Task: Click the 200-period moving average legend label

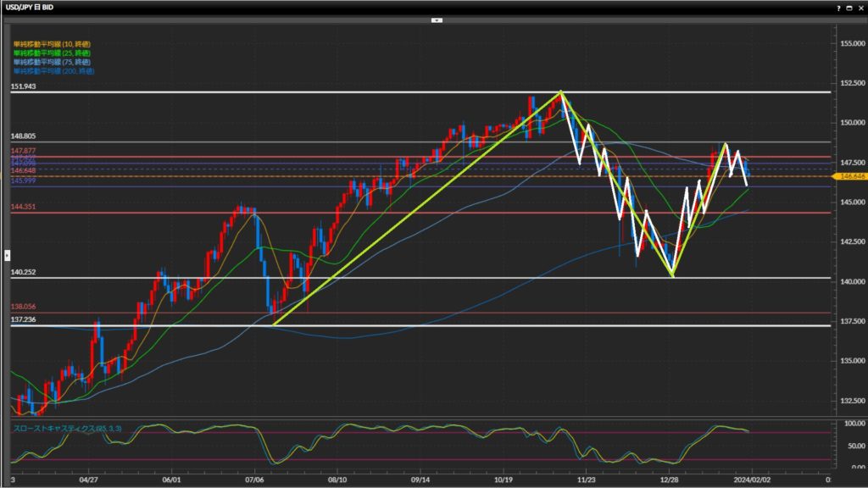Action: pos(53,71)
